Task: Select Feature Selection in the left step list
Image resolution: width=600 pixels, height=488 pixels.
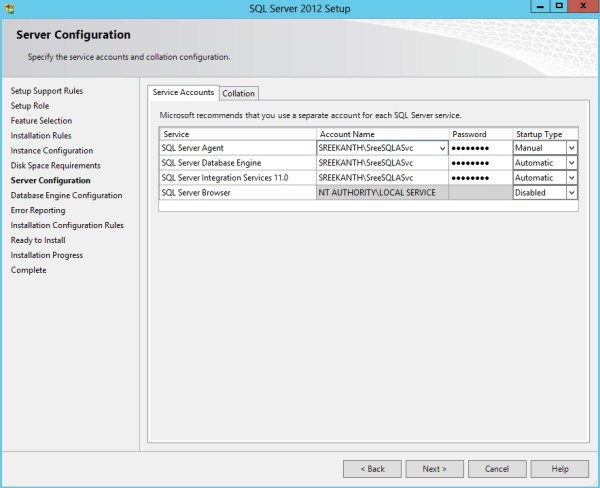Action: 41,121
